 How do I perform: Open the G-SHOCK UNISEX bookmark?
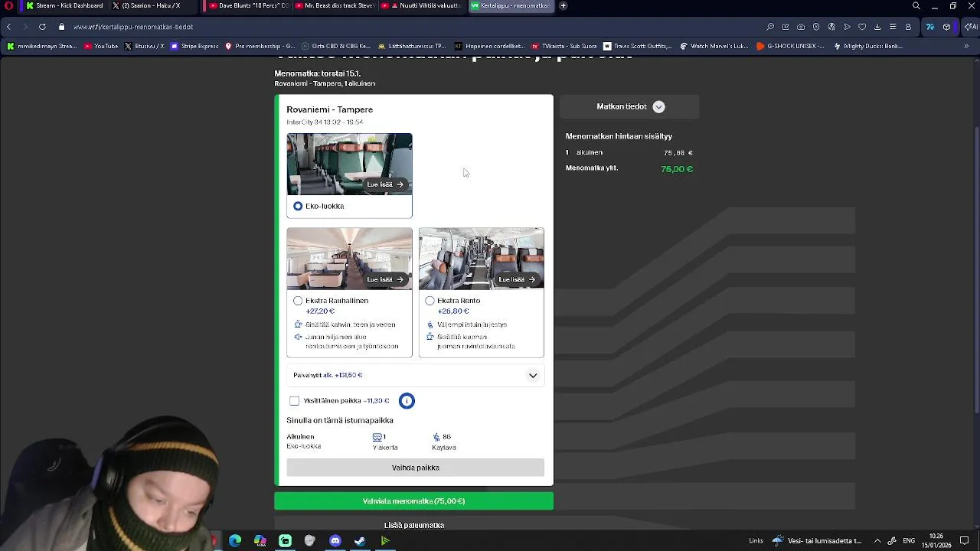pos(790,46)
